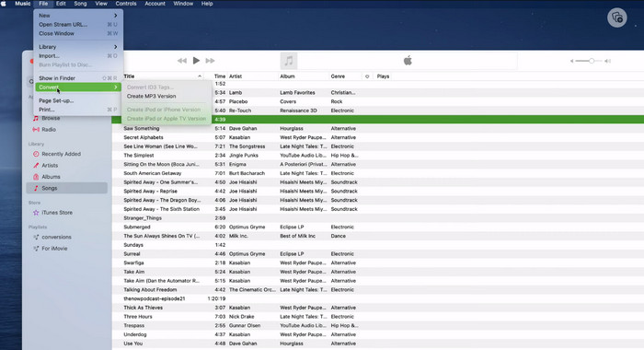
Task: Click the cloud status column header
Action: coord(367,76)
